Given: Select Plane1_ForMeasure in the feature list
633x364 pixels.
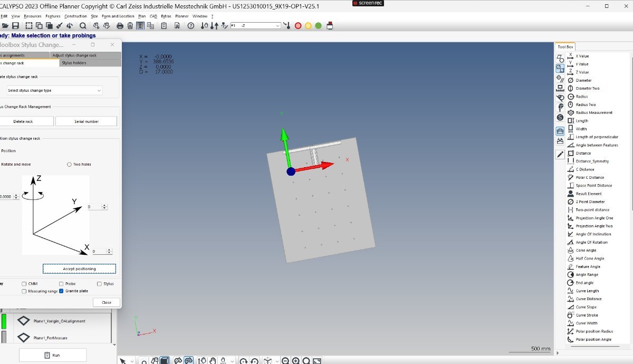Looking at the screenshot, I should 50,338.
